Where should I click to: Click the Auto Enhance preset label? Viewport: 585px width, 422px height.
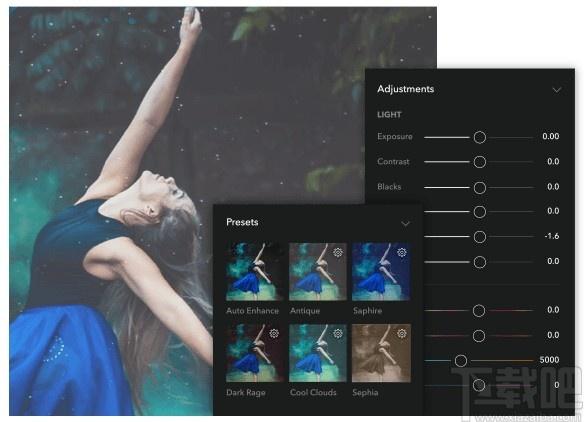point(253,311)
